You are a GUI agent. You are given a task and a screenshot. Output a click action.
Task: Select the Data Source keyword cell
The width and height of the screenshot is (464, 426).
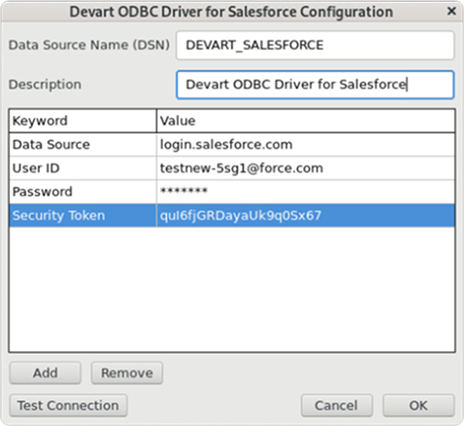pyautogui.click(x=83, y=145)
